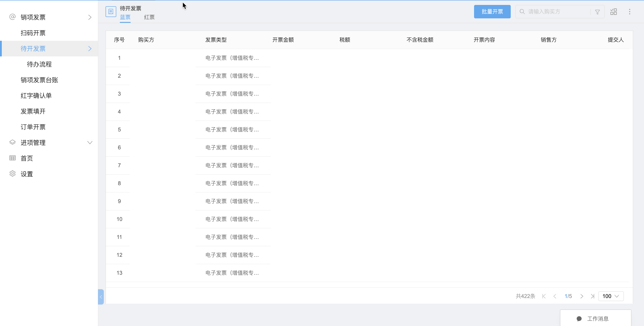Image resolution: width=644 pixels, height=326 pixels.
Task: Select the invoice type cell in row 1
Action: point(232,58)
